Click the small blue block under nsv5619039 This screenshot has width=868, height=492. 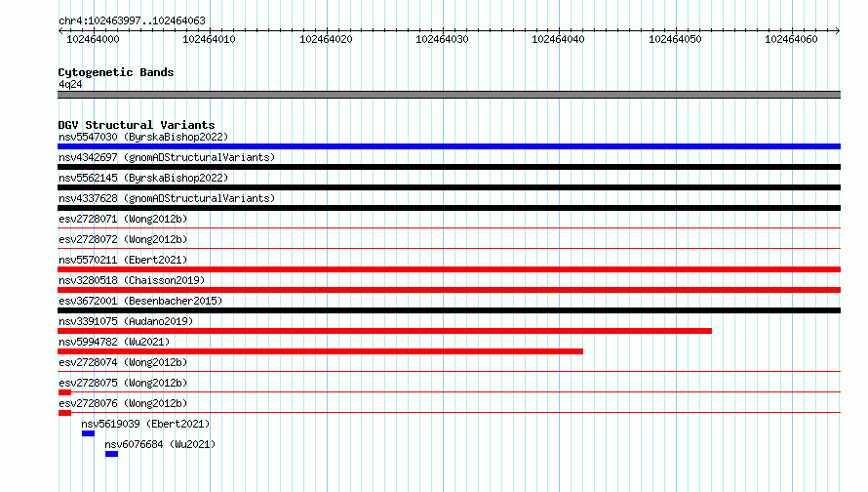(x=88, y=433)
